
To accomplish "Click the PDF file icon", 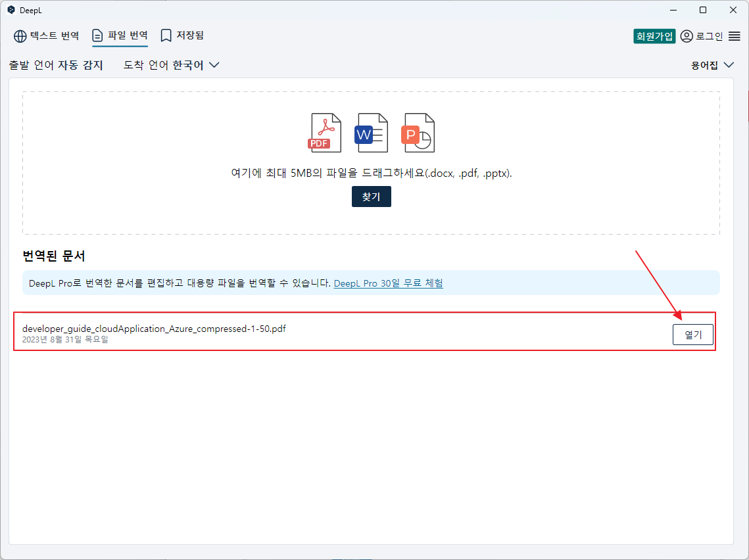I will pyautogui.click(x=324, y=133).
